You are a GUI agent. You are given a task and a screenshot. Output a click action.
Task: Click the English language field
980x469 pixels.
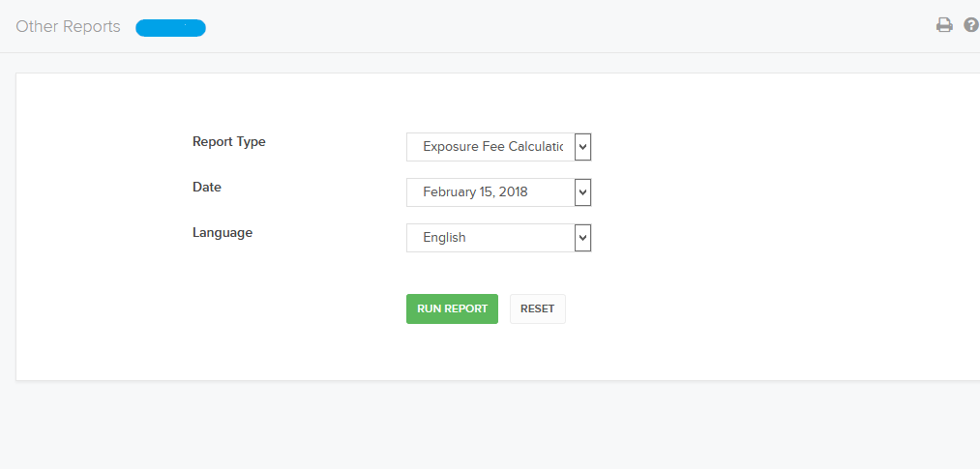[490, 238]
